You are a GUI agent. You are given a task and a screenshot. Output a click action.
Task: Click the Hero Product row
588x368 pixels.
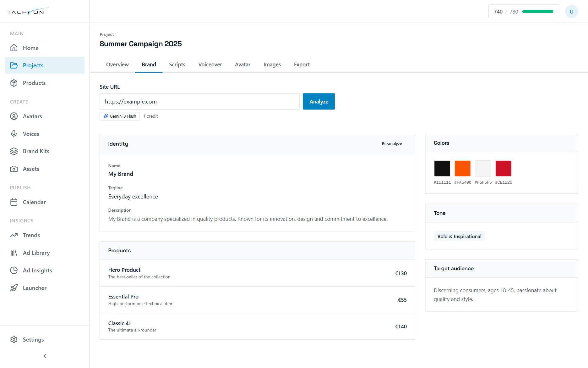pyautogui.click(x=257, y=273)
